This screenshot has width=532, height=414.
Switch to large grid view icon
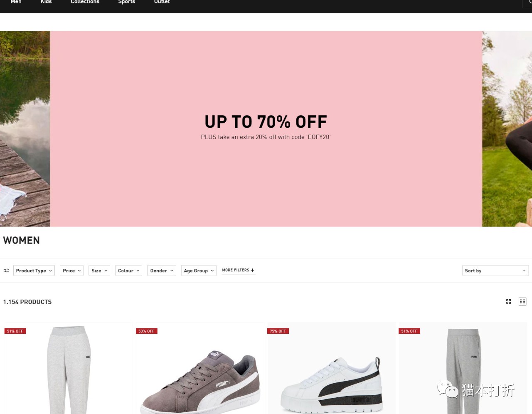coord(508,302)
